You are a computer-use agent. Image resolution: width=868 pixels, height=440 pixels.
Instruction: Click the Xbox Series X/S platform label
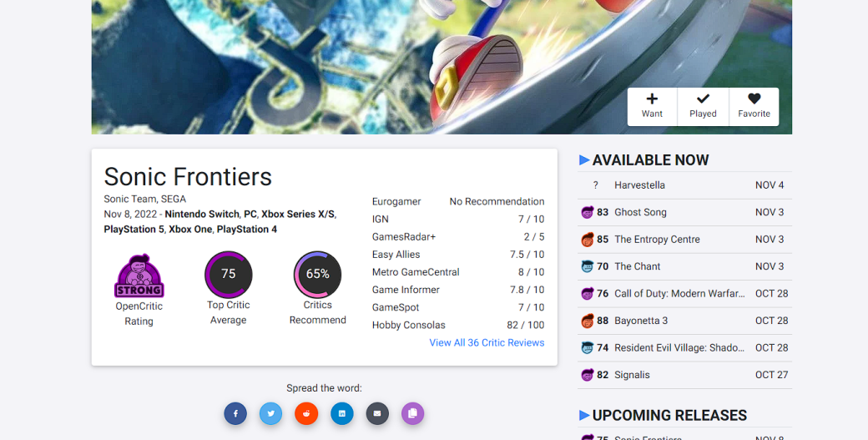click(x=298, y=215)
